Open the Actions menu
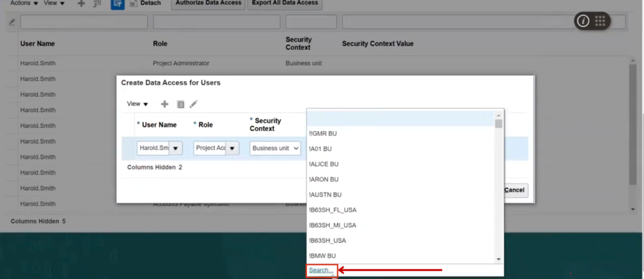The image size is (644, 279). point(24,3)
